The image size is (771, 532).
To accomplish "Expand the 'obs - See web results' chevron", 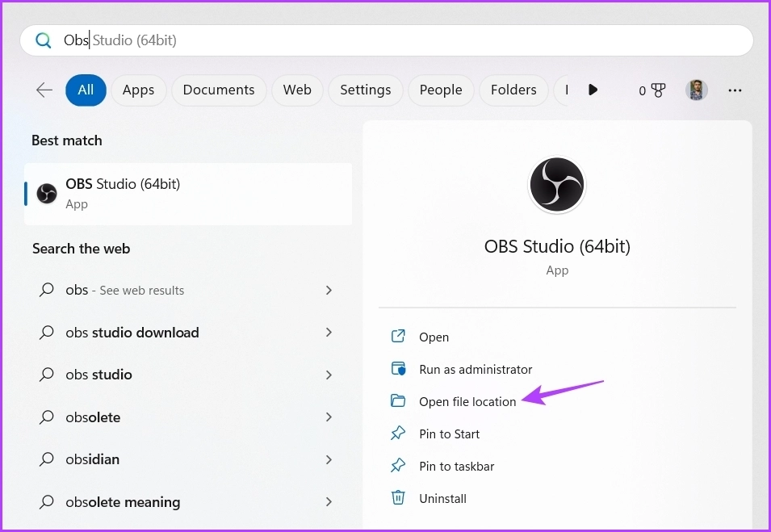I will [x=329, y=290].
